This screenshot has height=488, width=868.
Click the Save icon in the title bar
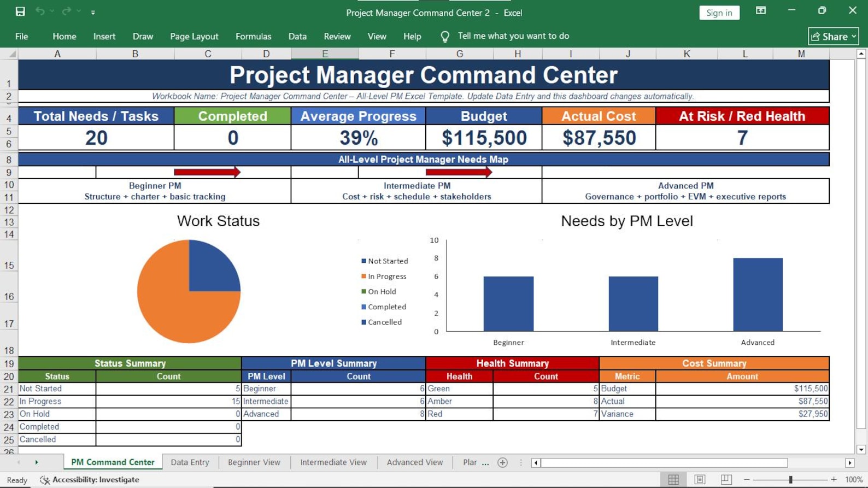[20, 11]
